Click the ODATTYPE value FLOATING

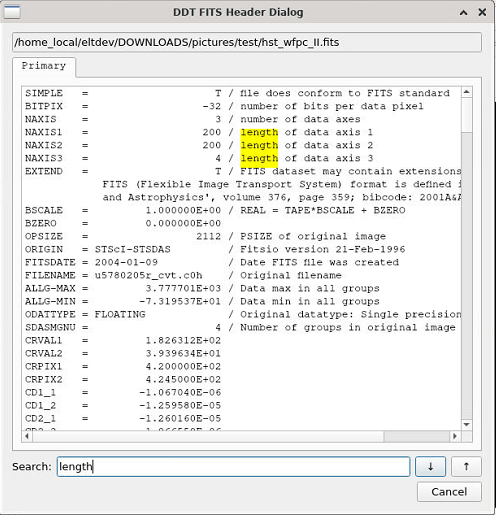pos(120,314)
